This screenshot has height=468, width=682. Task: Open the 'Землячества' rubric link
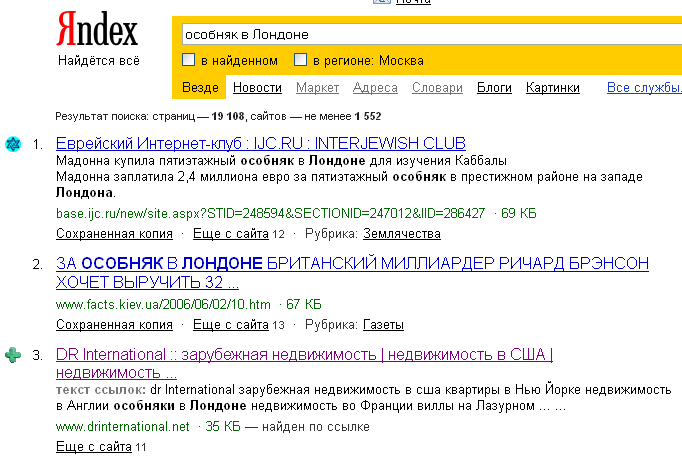point(402,234)
